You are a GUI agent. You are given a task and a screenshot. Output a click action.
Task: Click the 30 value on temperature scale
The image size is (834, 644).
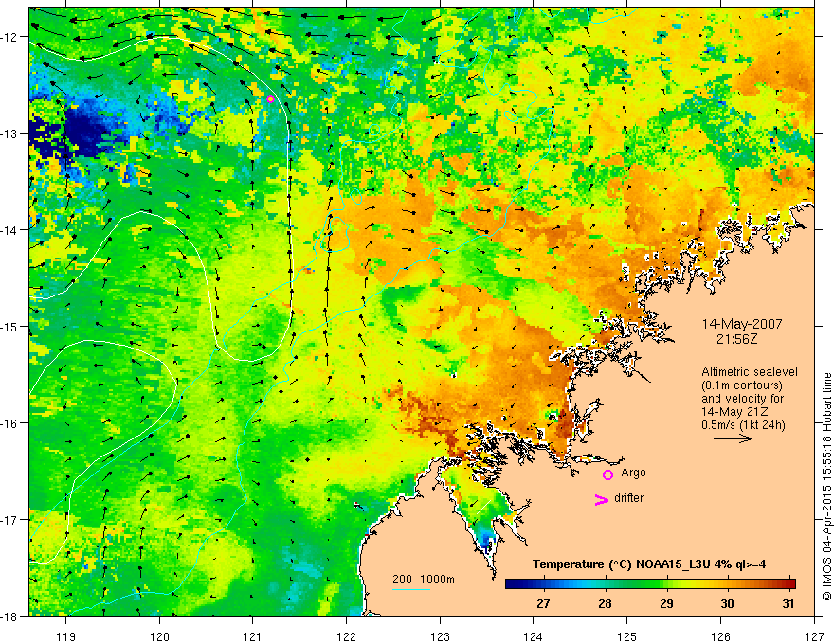point(727,603)
